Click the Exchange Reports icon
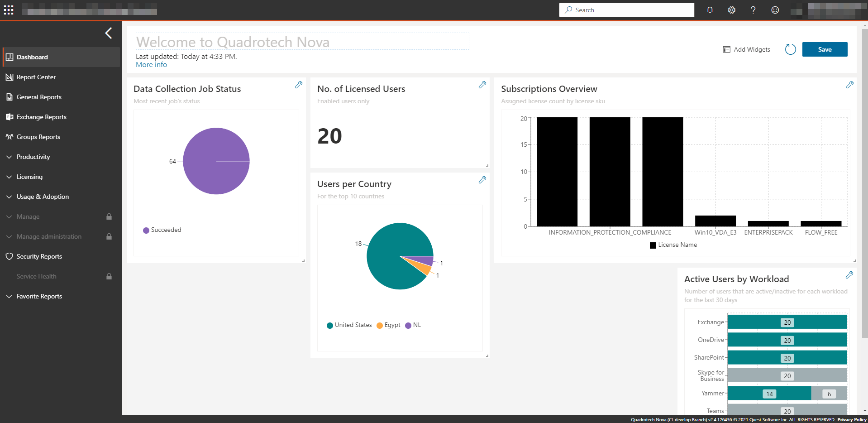Viewport: 868px width, 423px height. click(x=10, y=117)
